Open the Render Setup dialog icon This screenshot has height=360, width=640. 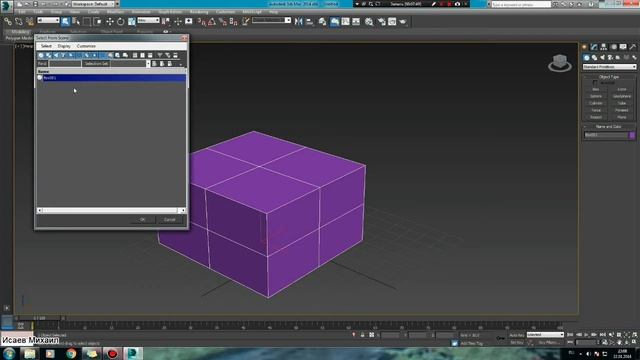click(382, 21)
